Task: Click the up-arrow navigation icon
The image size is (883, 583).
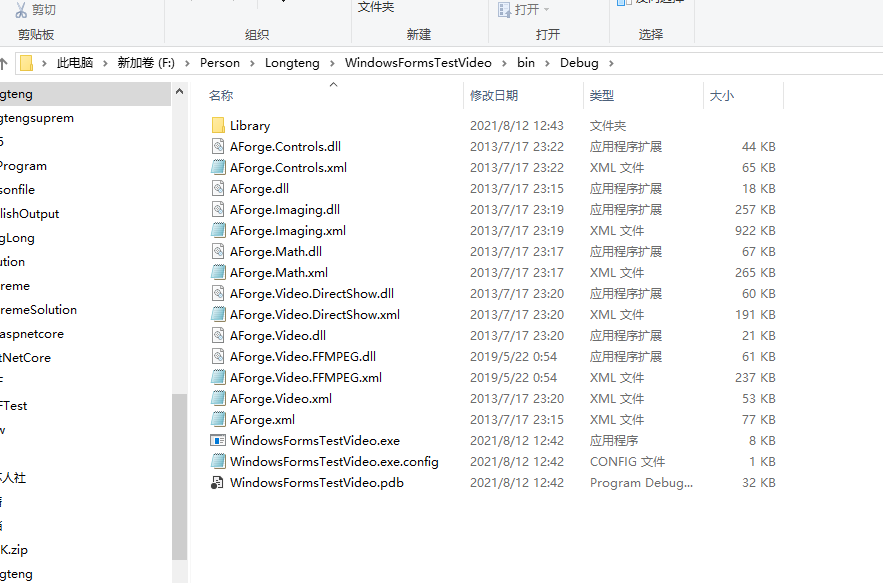Action: pyautogui.click(x=3, y=63)
